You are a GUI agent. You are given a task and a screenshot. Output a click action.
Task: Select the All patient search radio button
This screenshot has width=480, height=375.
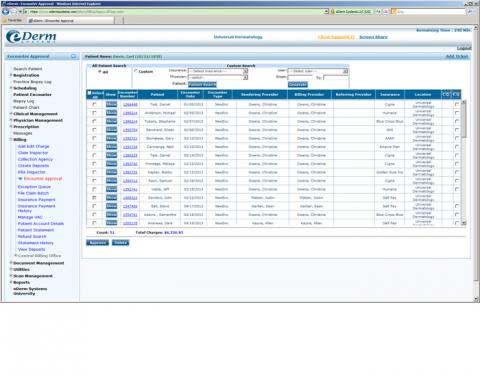point(100,72)
